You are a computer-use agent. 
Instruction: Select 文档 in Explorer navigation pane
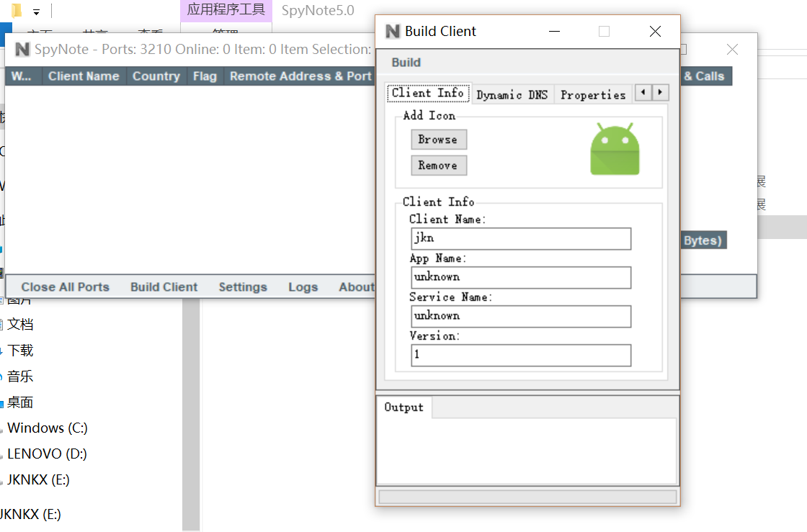[20, 325]
